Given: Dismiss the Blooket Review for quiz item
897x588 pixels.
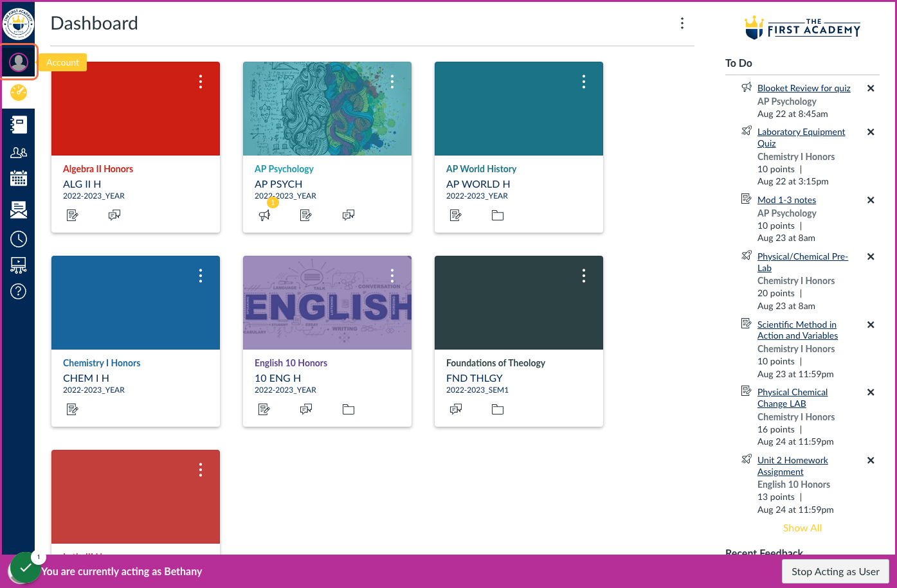Looking at the screenshot, I should pyautogui.click(x=871, y=89).
